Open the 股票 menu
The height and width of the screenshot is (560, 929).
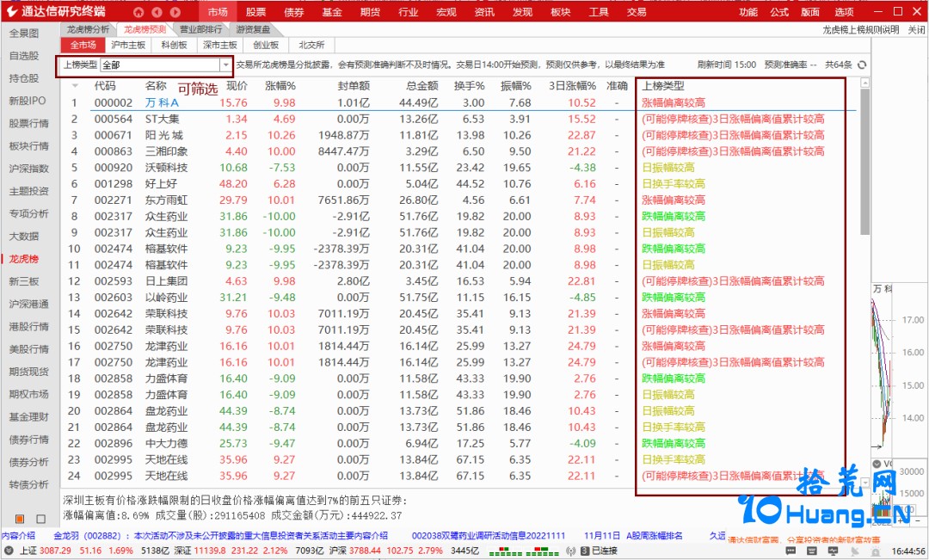pos(256,12)
